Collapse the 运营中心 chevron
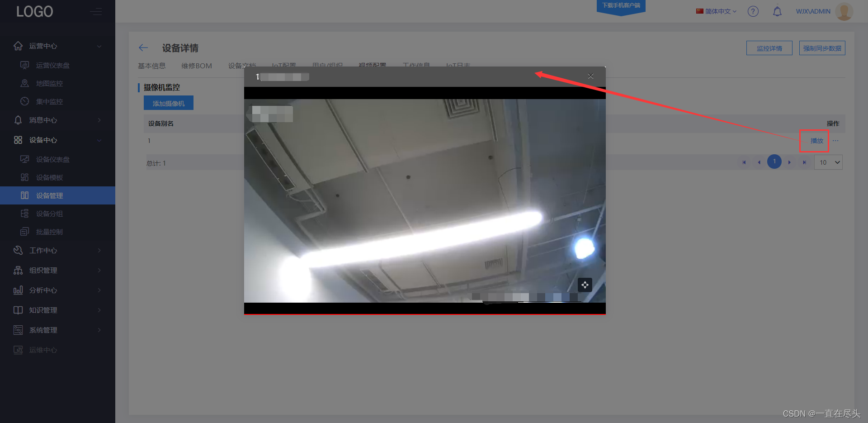This screenshot has width=868, height=423. coord(99,46)
